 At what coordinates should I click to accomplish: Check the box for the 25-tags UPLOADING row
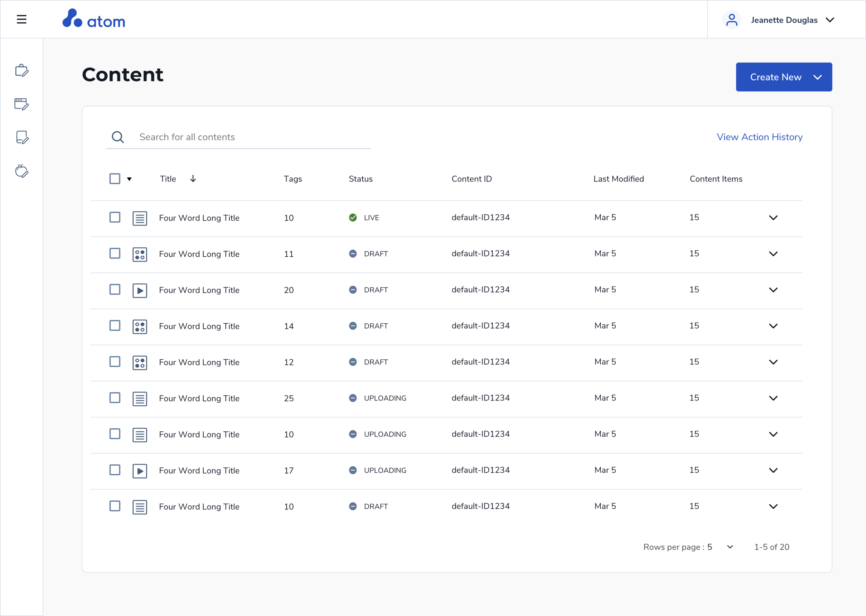tap(115, 397)
